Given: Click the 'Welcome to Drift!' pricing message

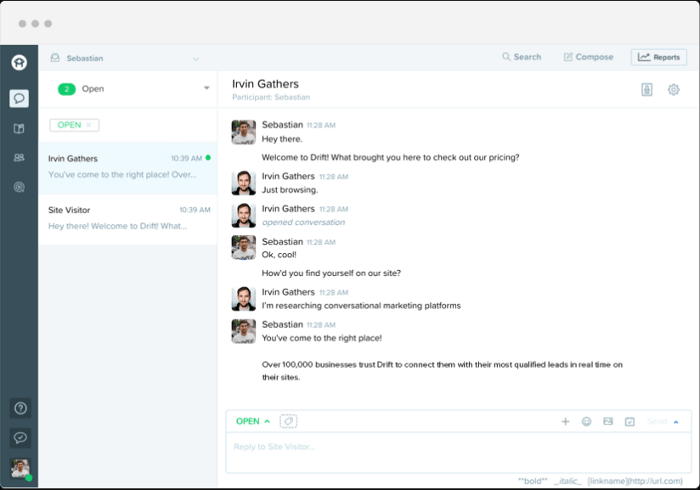Looking at the screenshot, I should pyautogui.click(x=390, y=158).
